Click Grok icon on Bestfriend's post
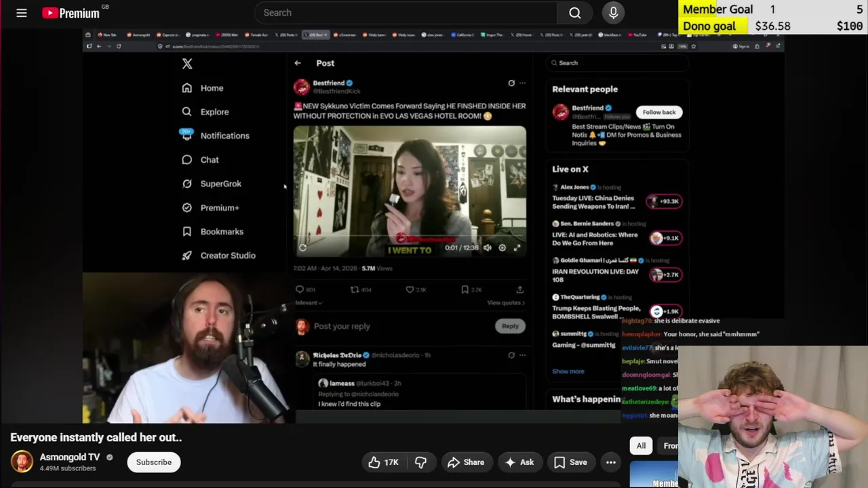 (511, 83)
